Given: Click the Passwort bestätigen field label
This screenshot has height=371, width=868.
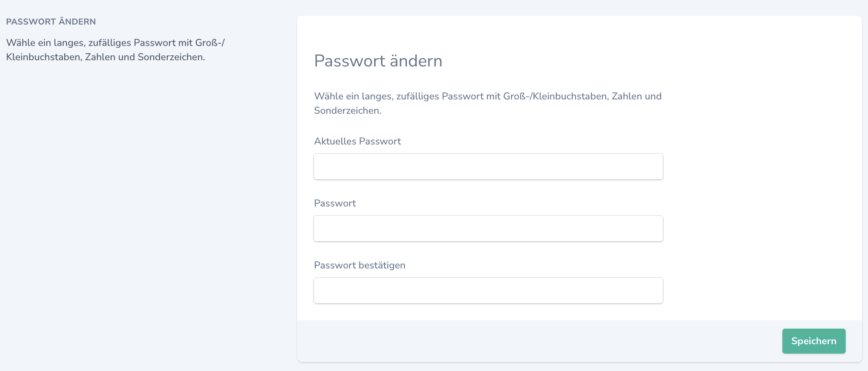Looking at the screenshot, I should [x=360, y=265].
